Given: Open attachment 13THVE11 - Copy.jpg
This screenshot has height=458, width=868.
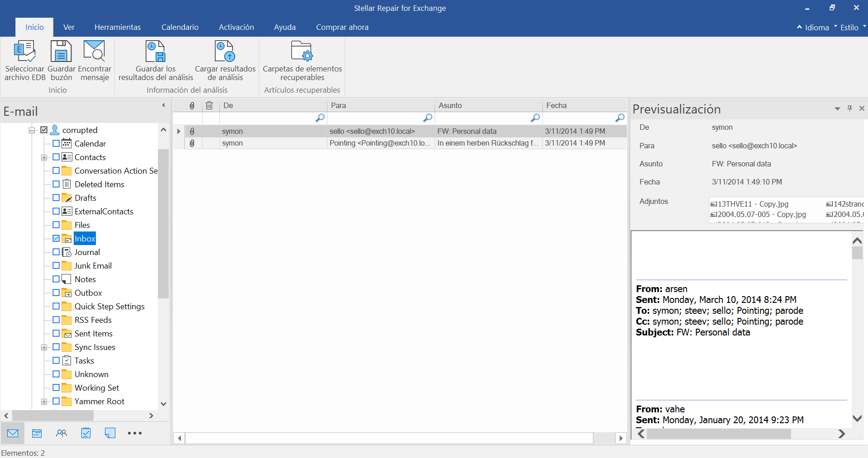Looking at the screenshot, I should point(749,204).
